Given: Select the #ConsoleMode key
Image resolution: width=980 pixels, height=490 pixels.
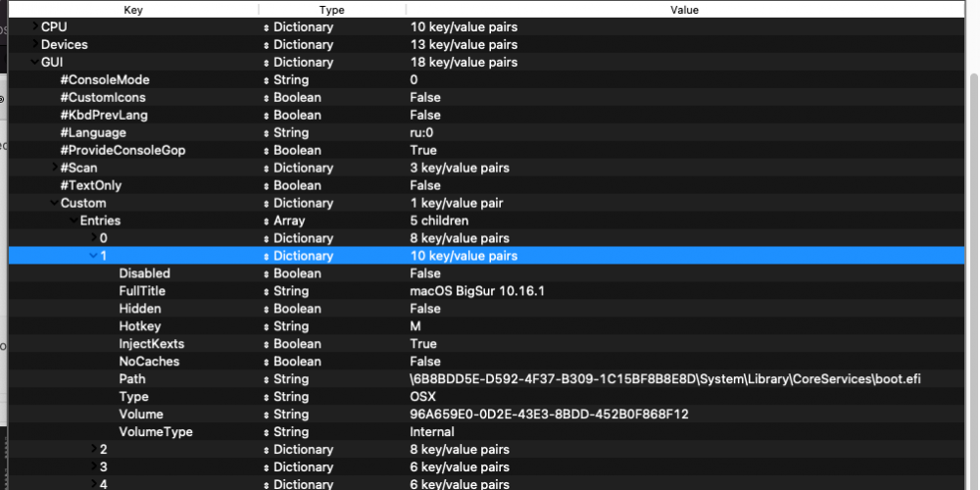Looking at the screenshot, I should tap(105, 80).
